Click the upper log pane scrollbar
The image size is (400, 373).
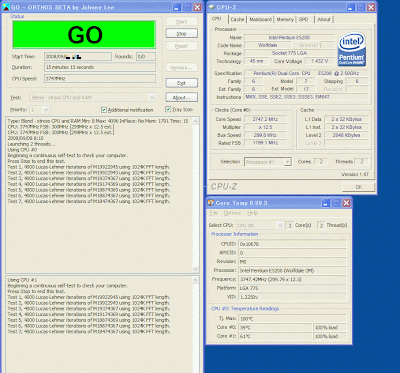[x=196, y=195]
